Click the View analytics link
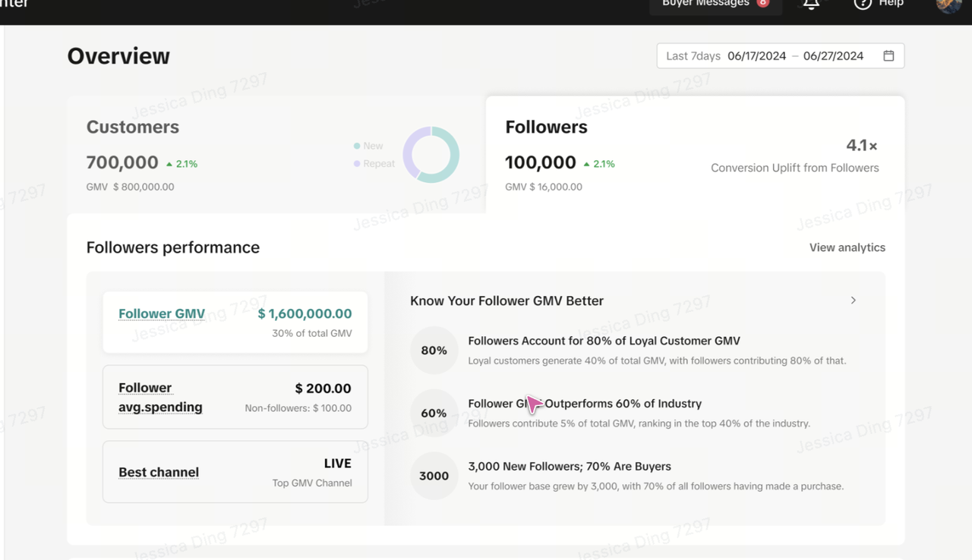The height and width of the screenshot is (560, 972). tap(847, 247)
